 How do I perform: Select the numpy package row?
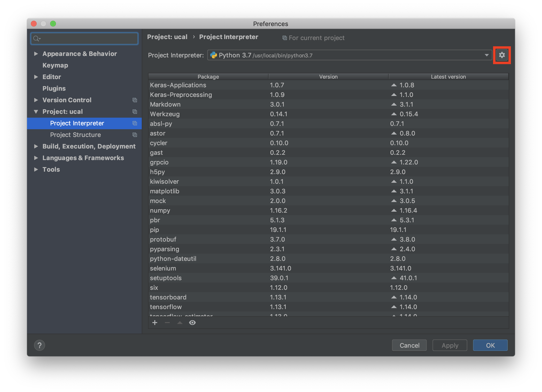click(x=160, y=210)
